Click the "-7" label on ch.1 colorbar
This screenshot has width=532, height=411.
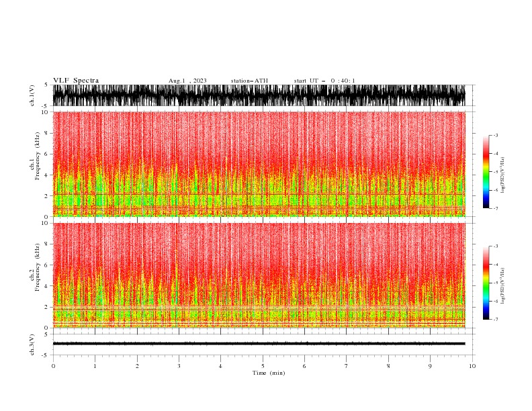(x=496, y=208)
